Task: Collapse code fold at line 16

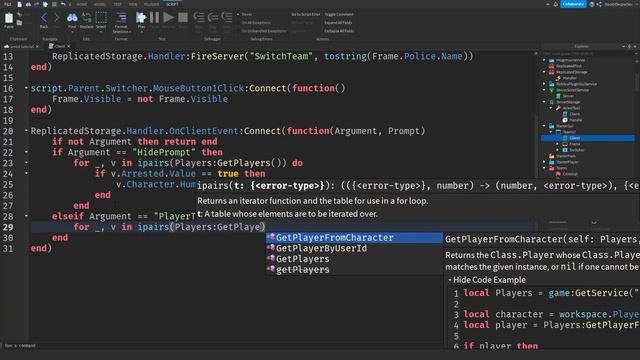Action: pos(26,88)
